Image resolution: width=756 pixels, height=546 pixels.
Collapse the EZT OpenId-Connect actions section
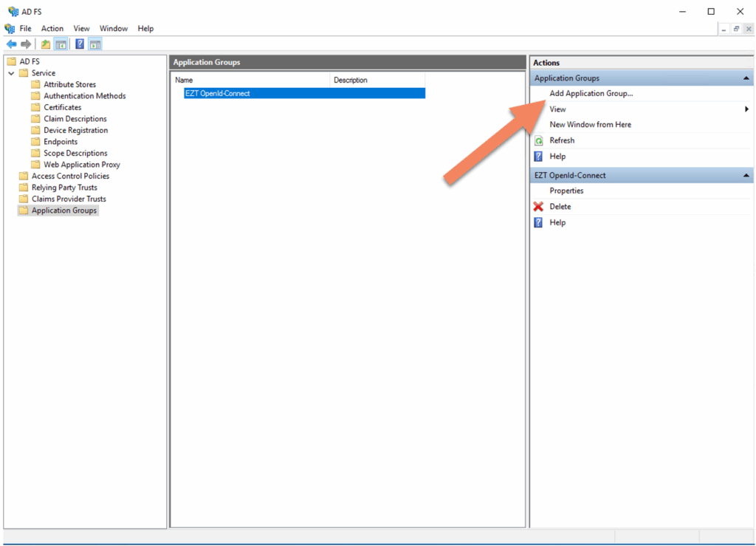(x=746, y=176)
